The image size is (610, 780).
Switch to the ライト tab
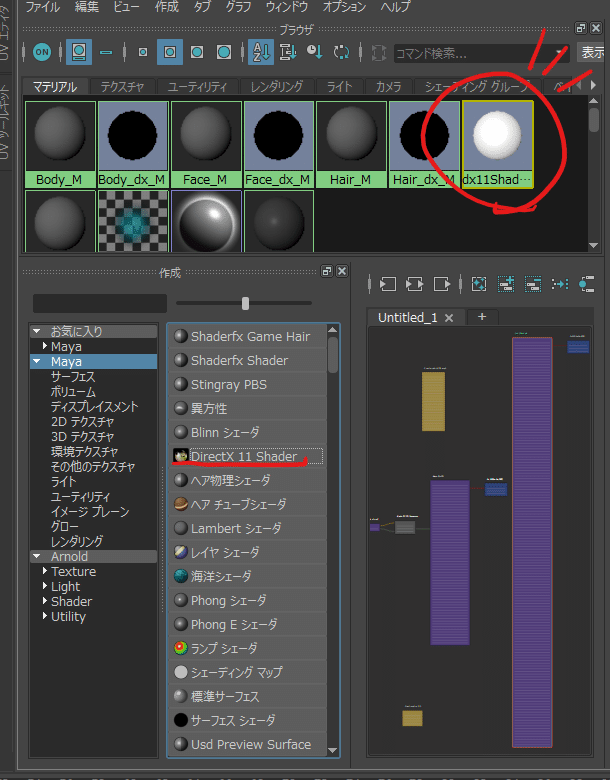tap(339, 87)
